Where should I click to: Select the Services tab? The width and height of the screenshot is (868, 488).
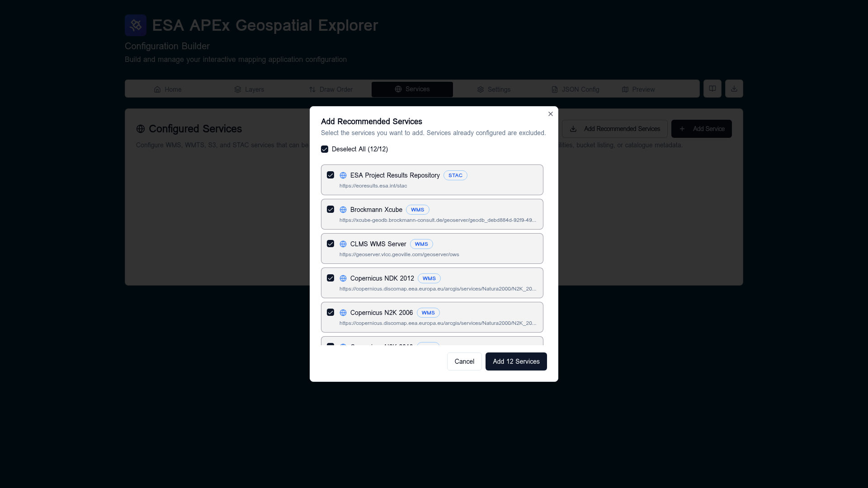tap(412, 89)
